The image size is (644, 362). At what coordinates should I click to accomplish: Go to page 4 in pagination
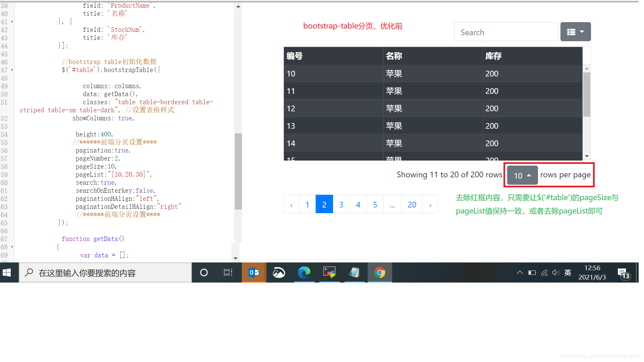click(358, 204)
